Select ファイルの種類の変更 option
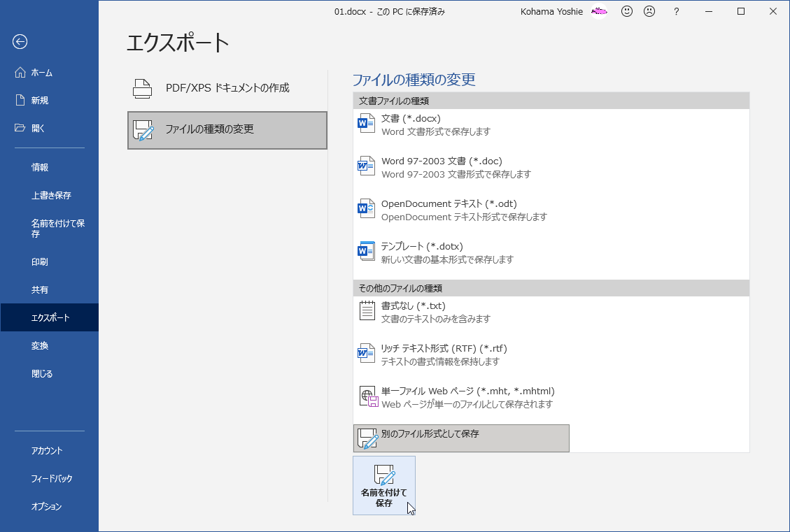The height and width of the screenshot is (532, 790). 227,130
